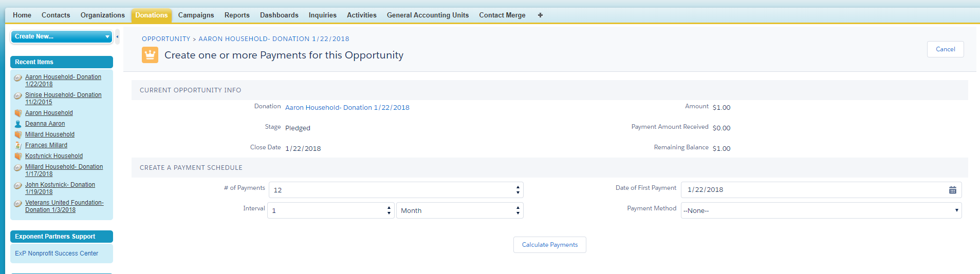Open the calendar date picker icon
Viewport: 980px width, 274px height.
click(x=952, y=190)
